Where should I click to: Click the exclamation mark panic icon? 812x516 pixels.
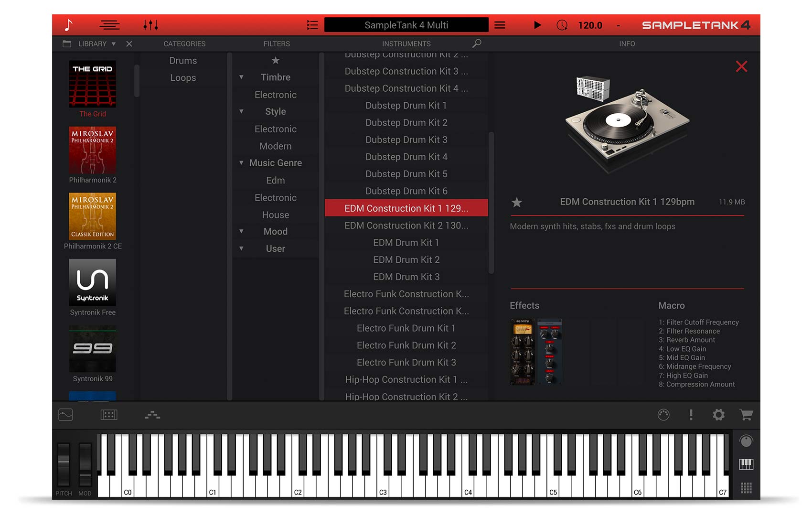[x=691, y=415]
